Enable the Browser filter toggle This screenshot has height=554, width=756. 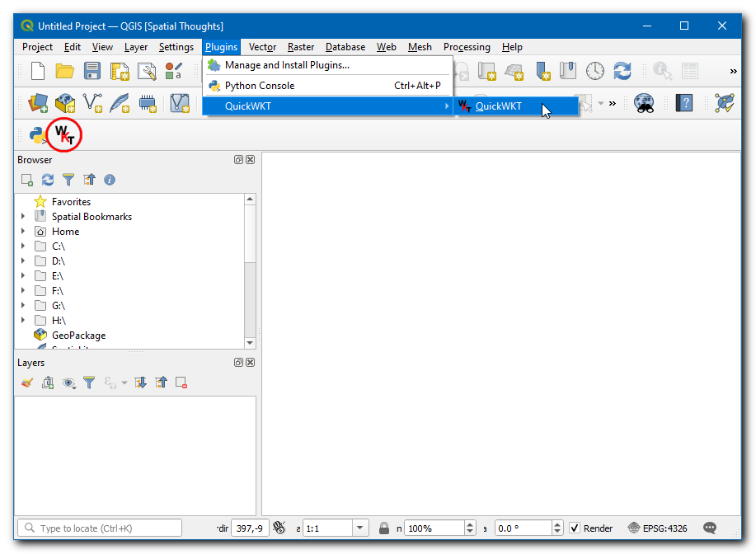click(x=68, y=180)
